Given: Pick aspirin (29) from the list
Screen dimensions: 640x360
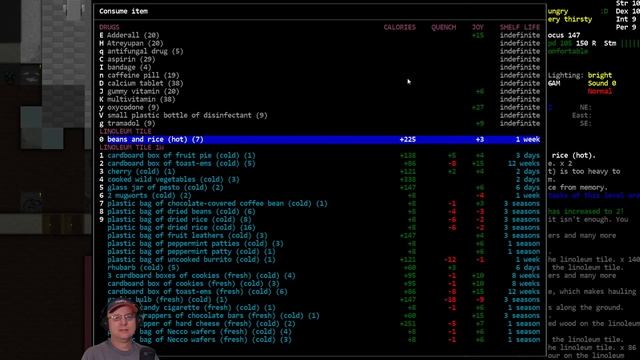Looking at the screenshot, I should click(x=131, y=59).
